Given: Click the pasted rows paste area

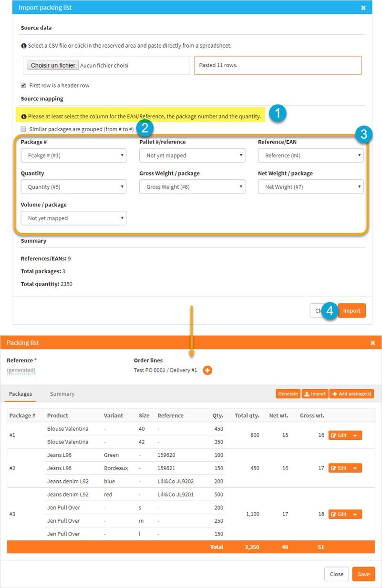Looking at the screenshot, I should [278, 65].
